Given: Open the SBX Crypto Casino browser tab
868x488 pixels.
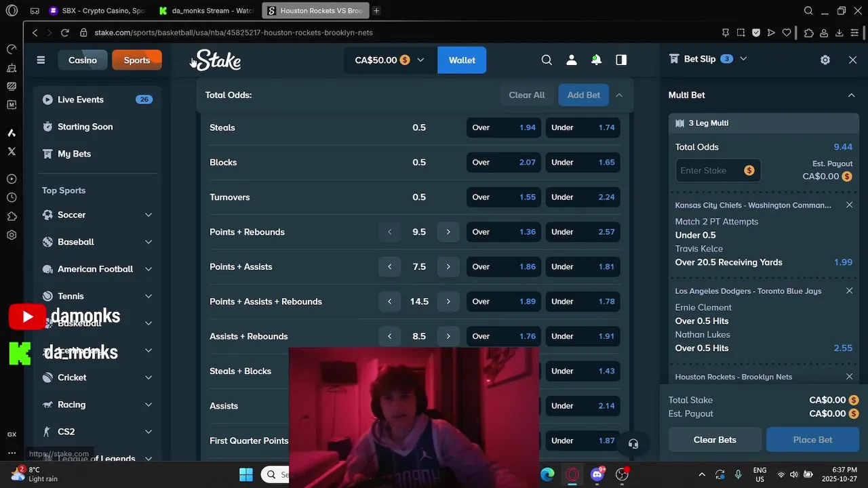Looking at the screenshot, I should pyautogui.click(x=97, y=11).
